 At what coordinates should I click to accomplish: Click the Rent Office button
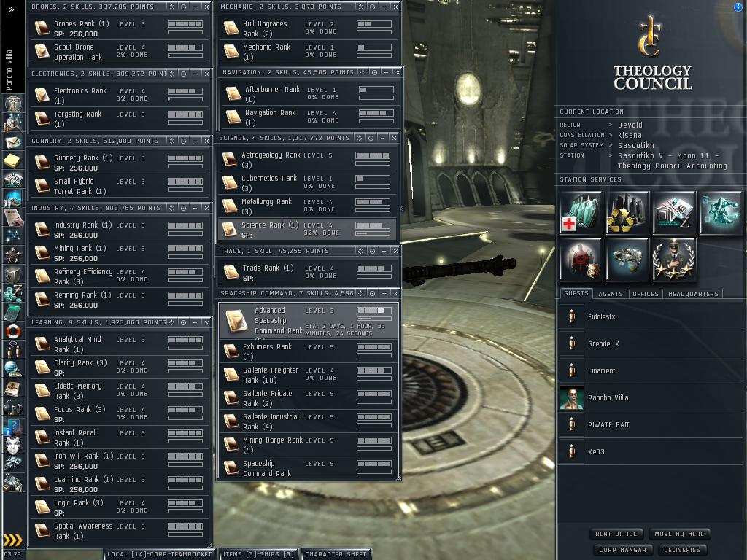click(x=616, y=534)
